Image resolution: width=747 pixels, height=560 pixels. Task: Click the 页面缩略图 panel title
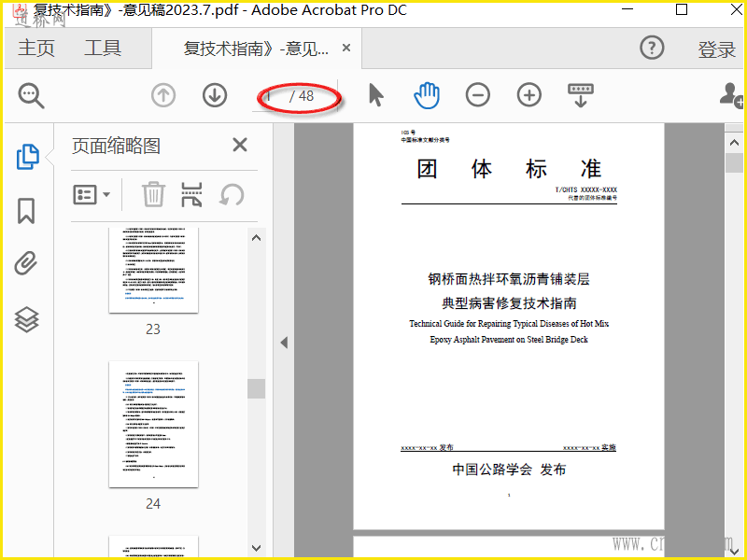pyautogui.click(x=116, y=146)
